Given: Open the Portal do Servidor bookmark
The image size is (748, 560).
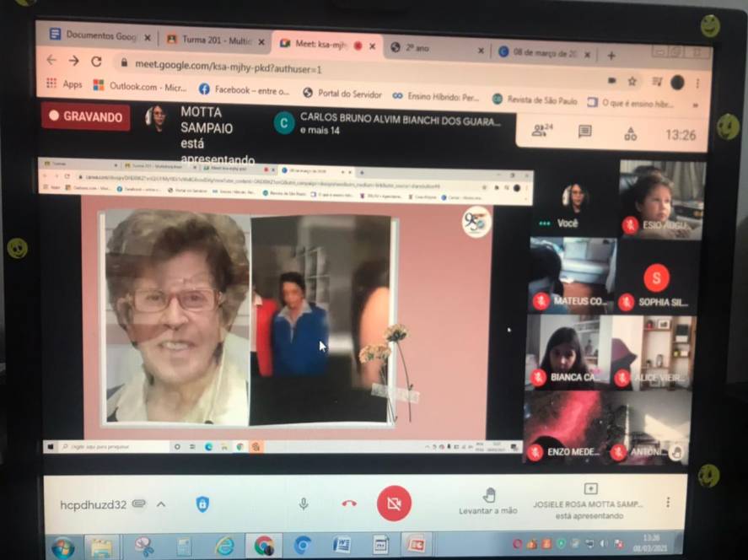Looking at the screenshot, I should (x=342, y=94).
